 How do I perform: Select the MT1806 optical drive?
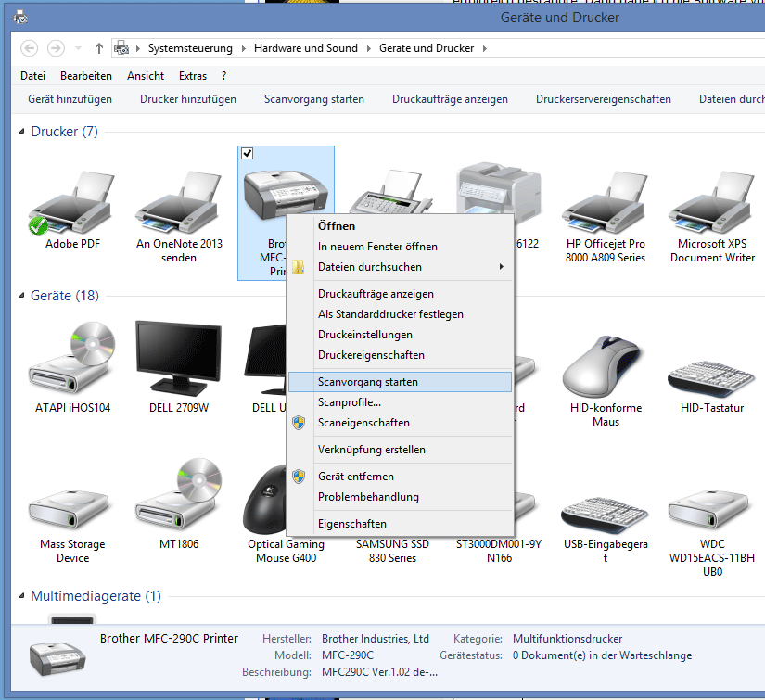click(x=179, y=494)
